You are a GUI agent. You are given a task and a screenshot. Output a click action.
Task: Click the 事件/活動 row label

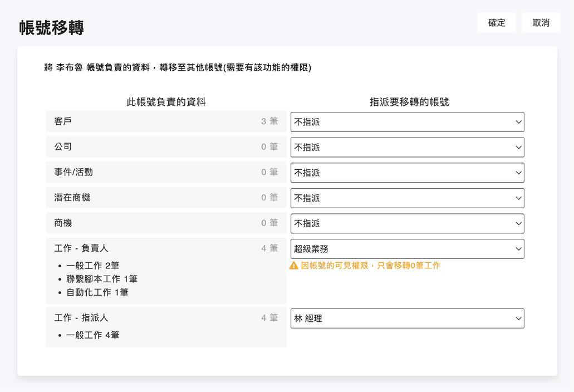[73, 172]
